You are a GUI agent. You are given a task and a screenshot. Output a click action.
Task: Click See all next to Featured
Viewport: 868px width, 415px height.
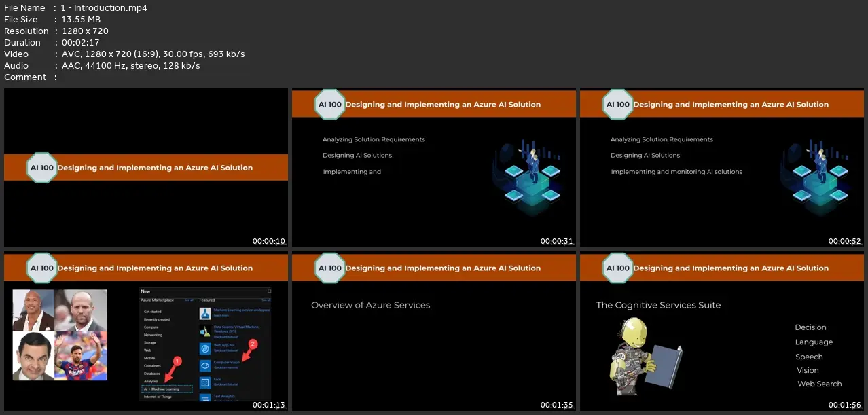click(266, 300)
